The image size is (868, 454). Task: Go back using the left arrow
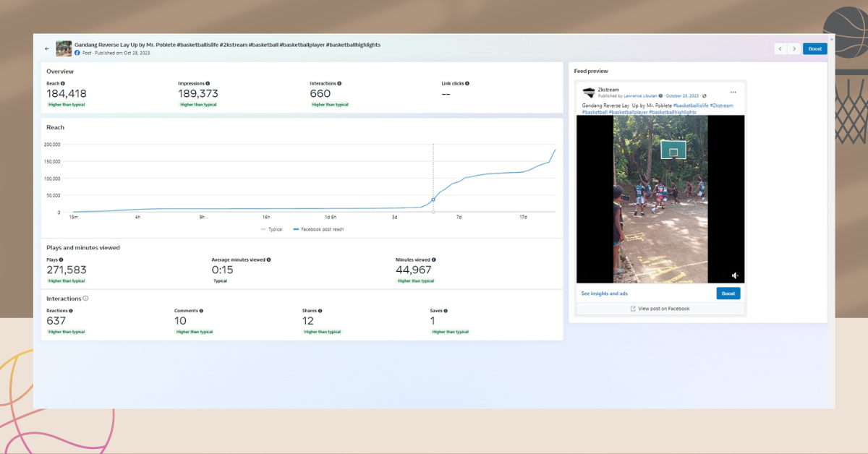(47, 49)
